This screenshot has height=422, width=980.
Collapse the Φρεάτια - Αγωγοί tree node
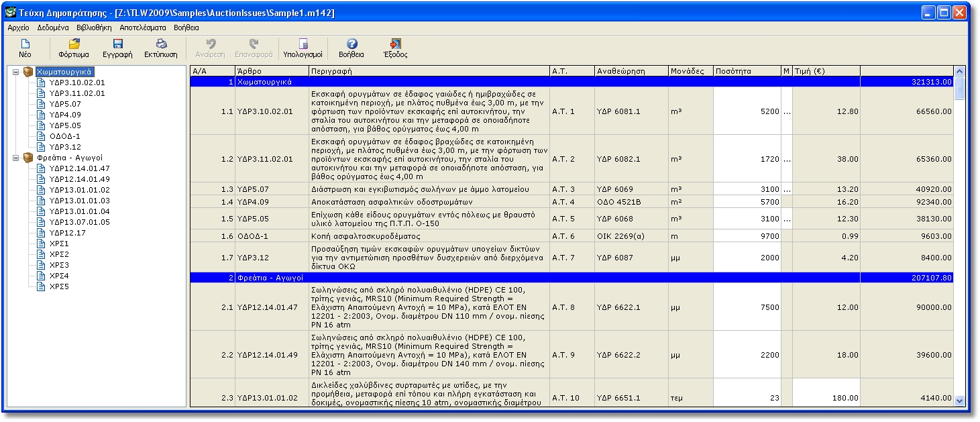coord(16,158)
